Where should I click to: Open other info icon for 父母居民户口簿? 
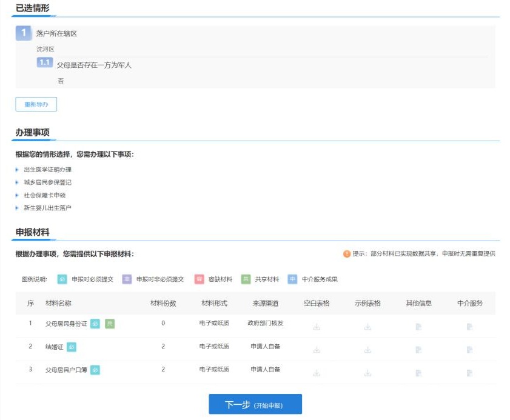click(418, 373)
